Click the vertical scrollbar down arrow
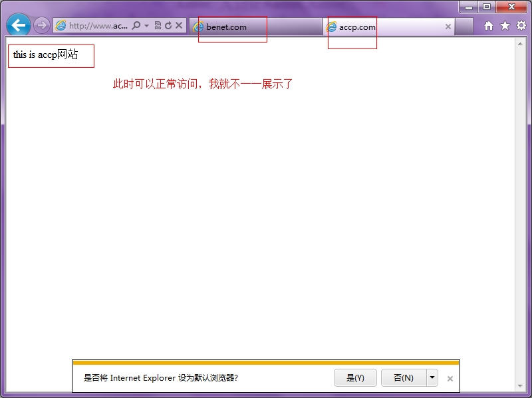Image resolution: width=532 pixels, height=398 pixels. point(520,386)
